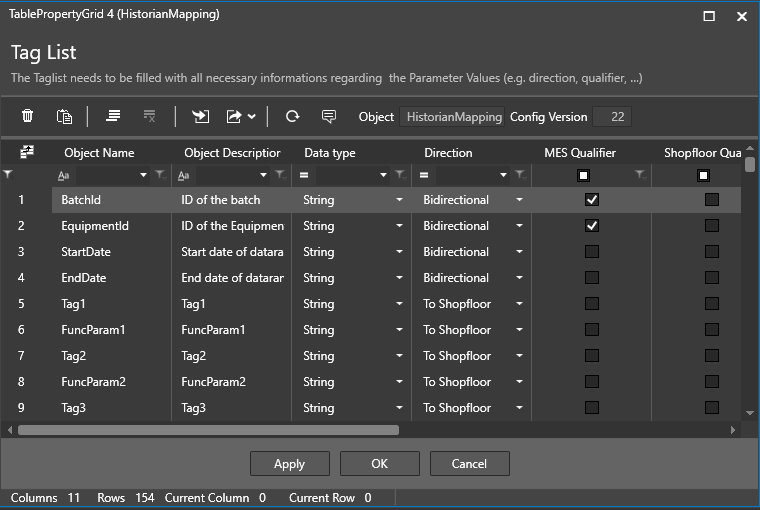760x510 pixels.
Task: Click the paste clipboard icon
Action: tap(64, 116)
